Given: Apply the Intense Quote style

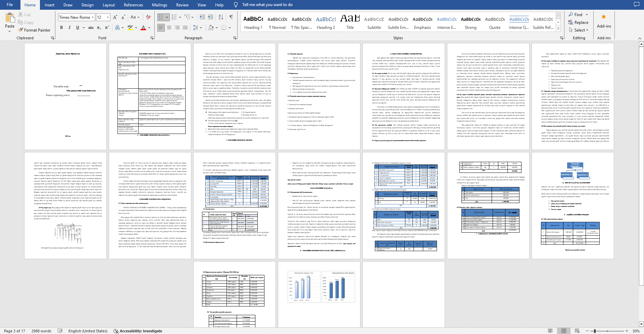Looking at the screenshot, I should pyautogui.click(x=519, y=22).
